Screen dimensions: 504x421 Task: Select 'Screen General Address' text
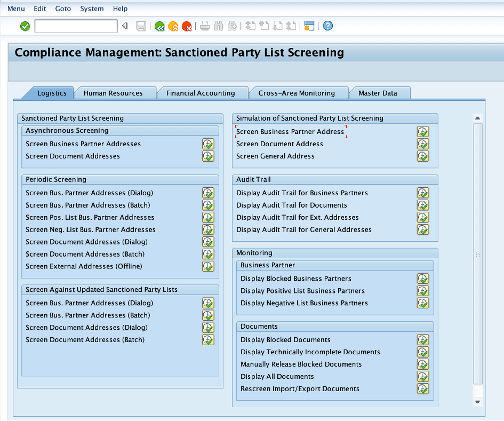(x=275, y=156)
